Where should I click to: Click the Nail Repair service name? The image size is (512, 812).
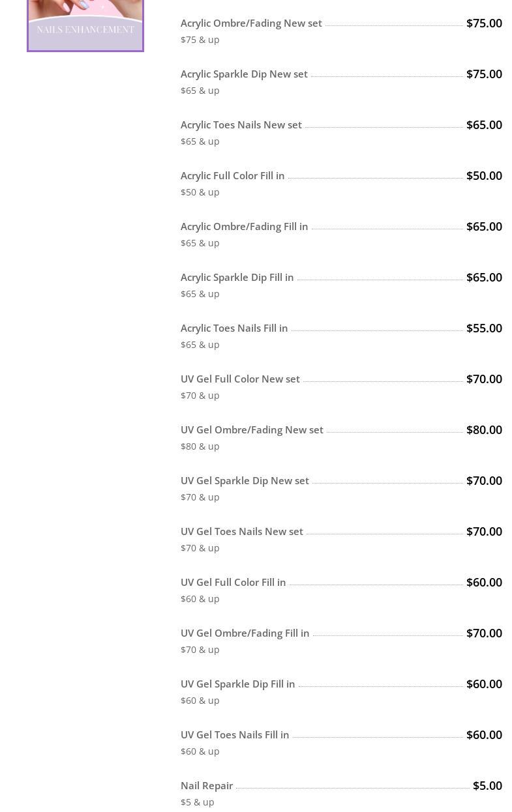coord(207,786)
